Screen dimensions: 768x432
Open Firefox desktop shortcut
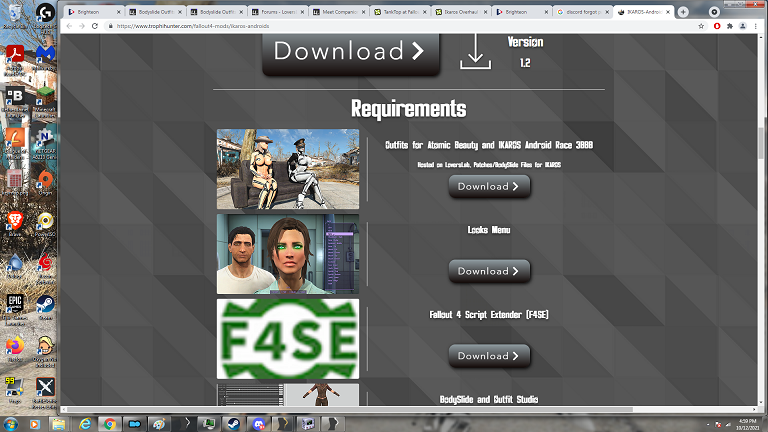[15, 349]
